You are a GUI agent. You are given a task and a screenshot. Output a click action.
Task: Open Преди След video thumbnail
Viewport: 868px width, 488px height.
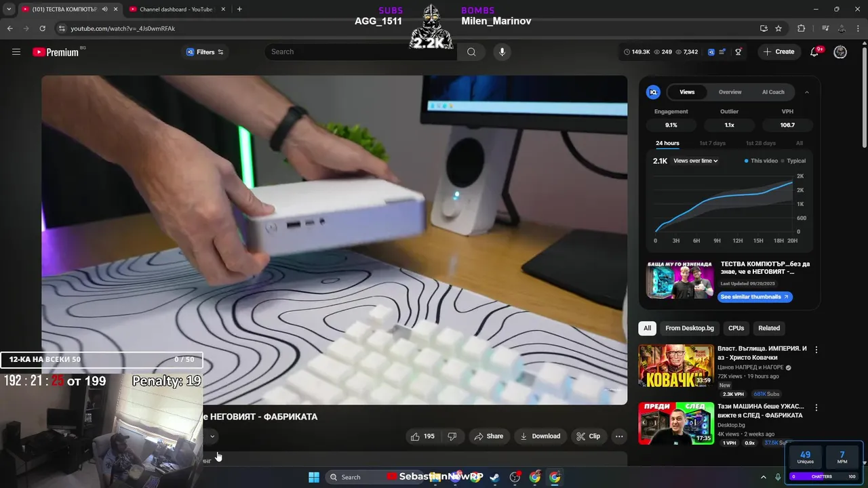click(676, 424)
